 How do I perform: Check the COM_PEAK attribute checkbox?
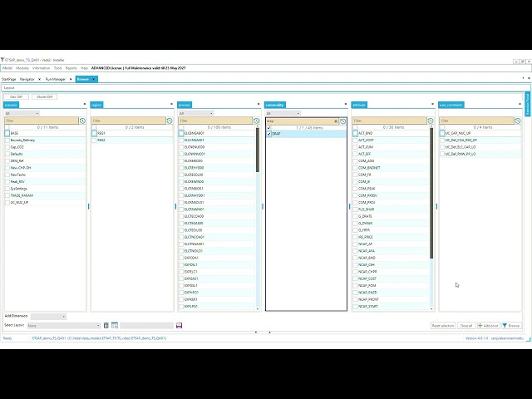point(355,189)
